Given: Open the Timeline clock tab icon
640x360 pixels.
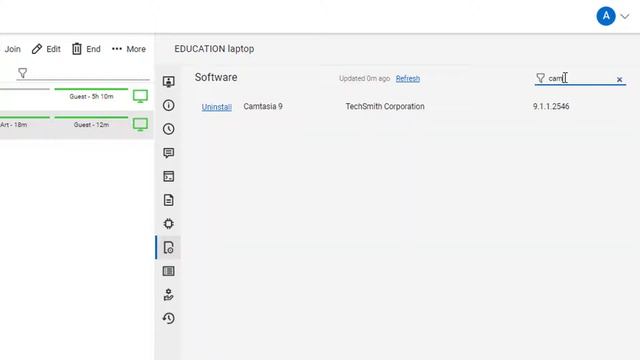Looking at the screenshot, I should coord(169,129).
